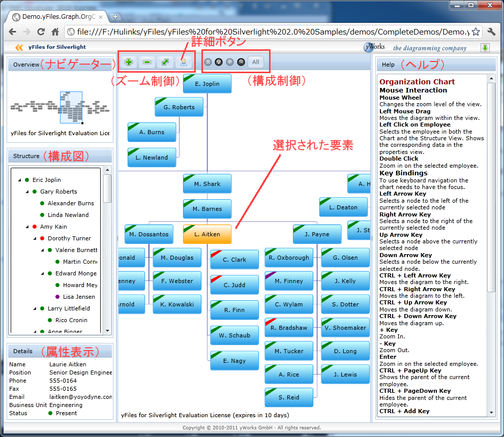This screenshot has width=504, height=437.
Task: Collapse the Eric Joplin tree node
Action: point(19,180)
